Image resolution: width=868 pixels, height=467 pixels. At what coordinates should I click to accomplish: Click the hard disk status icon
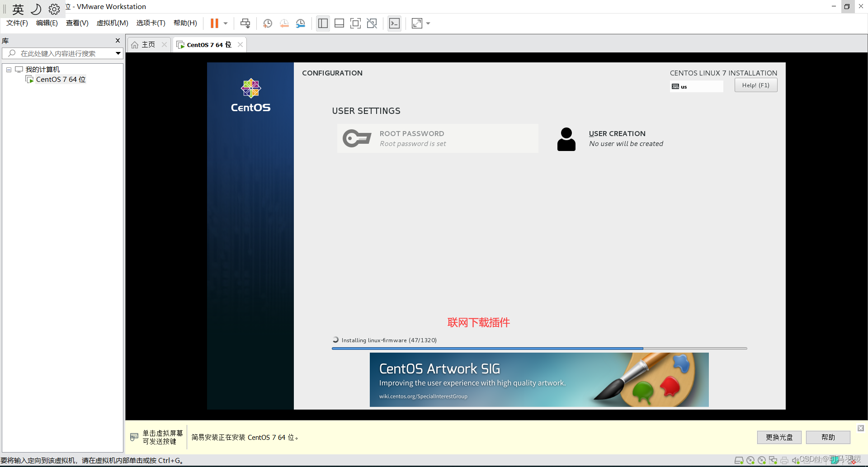[x=739, y=460]
